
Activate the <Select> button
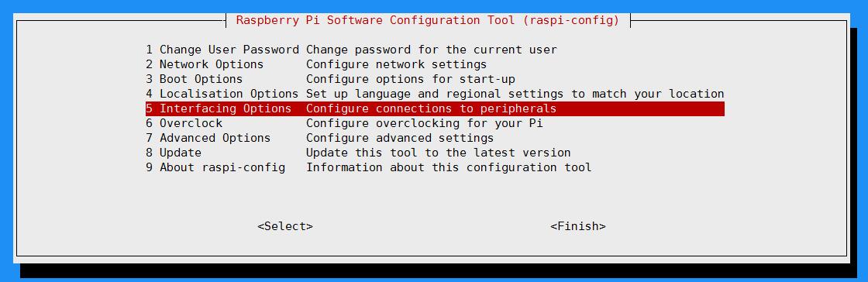click(x=285, y=227)
